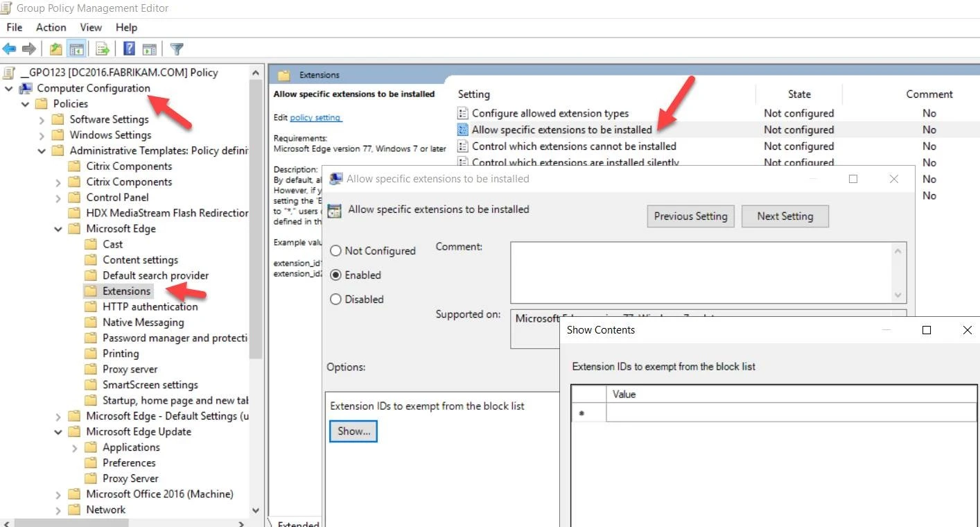Open the Action menu
Viewport: 980px width, 527px height.
tap(51, 27)
